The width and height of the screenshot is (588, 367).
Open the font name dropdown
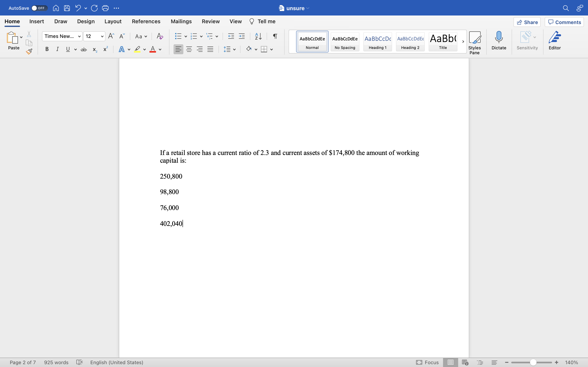click(x=79, y=36)
